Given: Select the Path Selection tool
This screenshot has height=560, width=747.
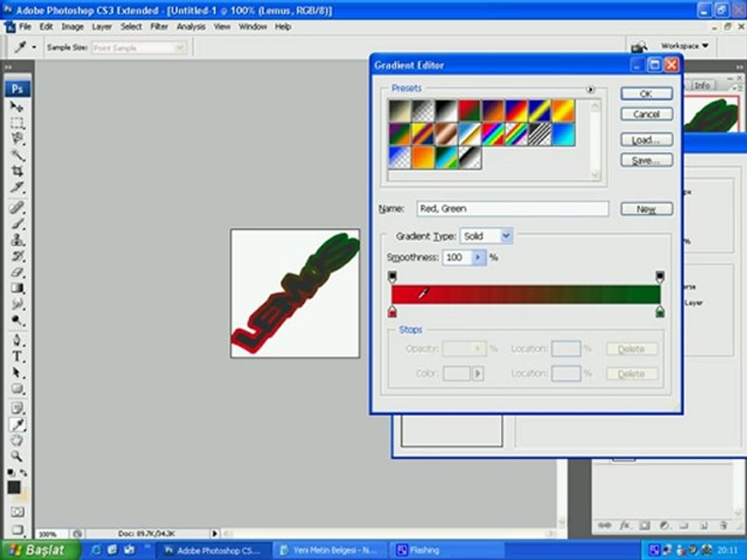Looking at the screenshot, I should coord(17,373).
